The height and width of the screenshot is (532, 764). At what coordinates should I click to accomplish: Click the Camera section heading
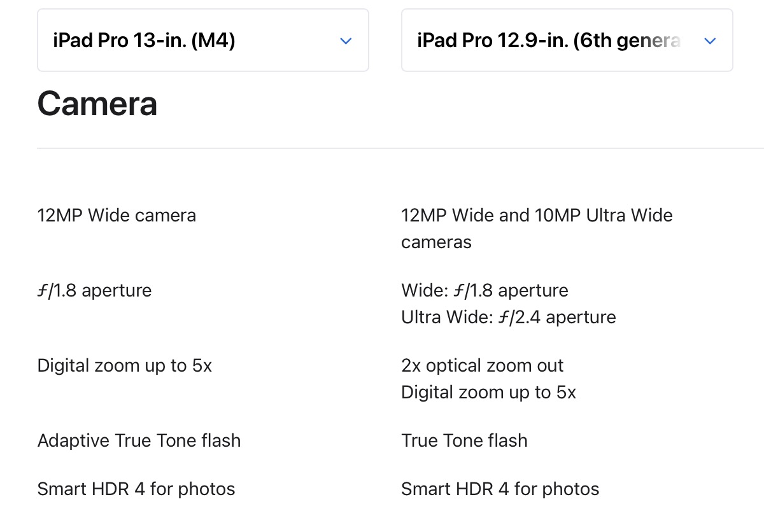click(x=97, y=104)
